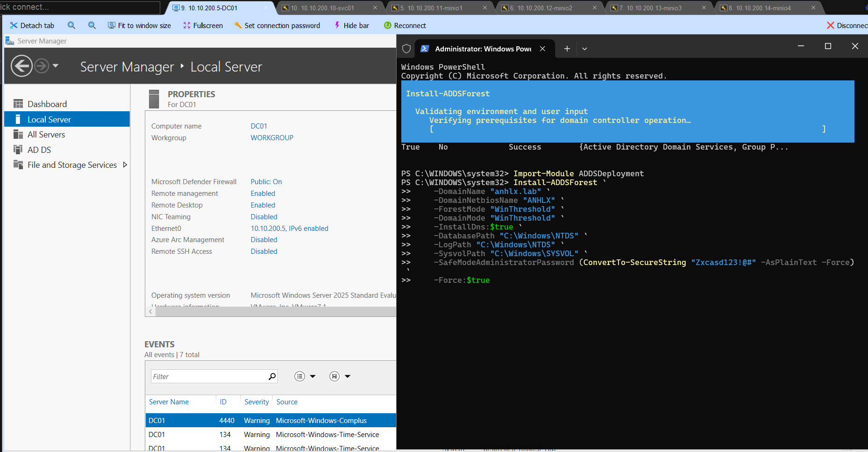
Task: Click Server Manager back arrow button
Action: 21,66
